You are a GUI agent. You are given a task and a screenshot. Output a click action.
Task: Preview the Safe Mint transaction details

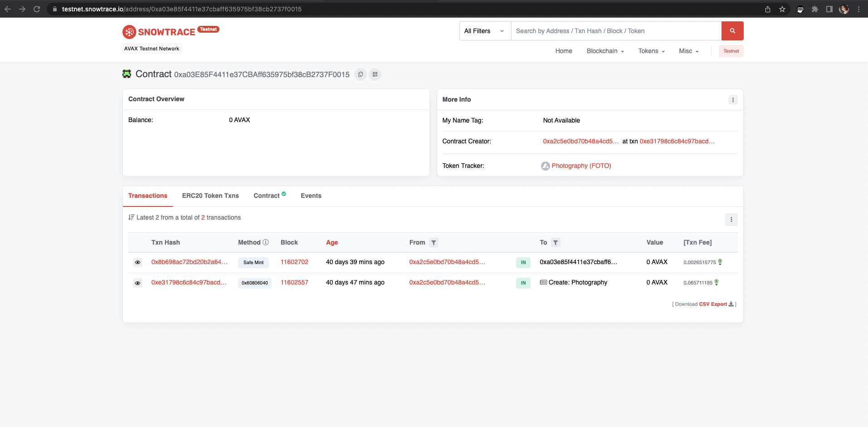(137, 262)
